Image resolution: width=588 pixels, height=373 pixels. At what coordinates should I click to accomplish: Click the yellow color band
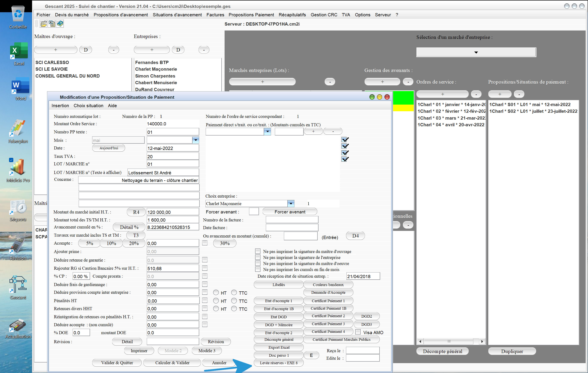(x=403, y=108)
